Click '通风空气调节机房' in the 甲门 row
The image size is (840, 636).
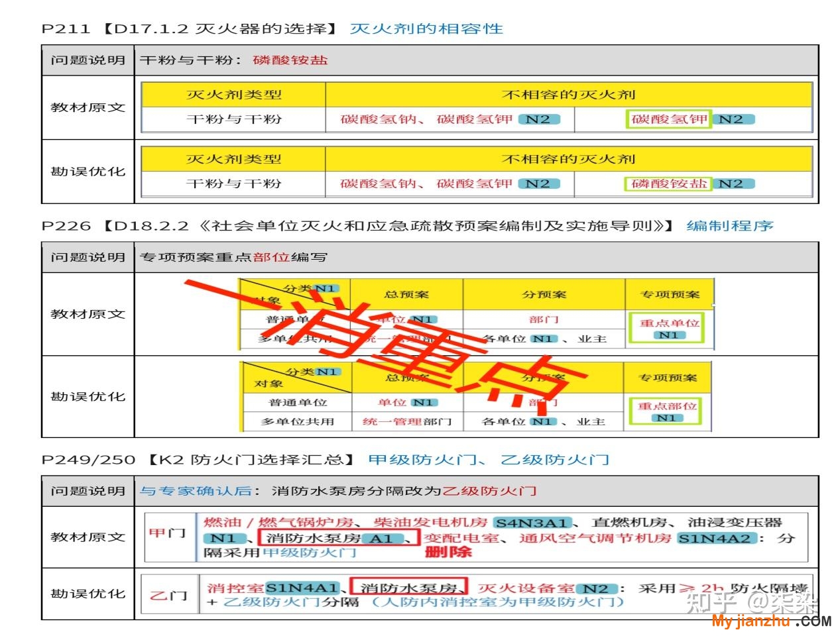pos(595,538)
